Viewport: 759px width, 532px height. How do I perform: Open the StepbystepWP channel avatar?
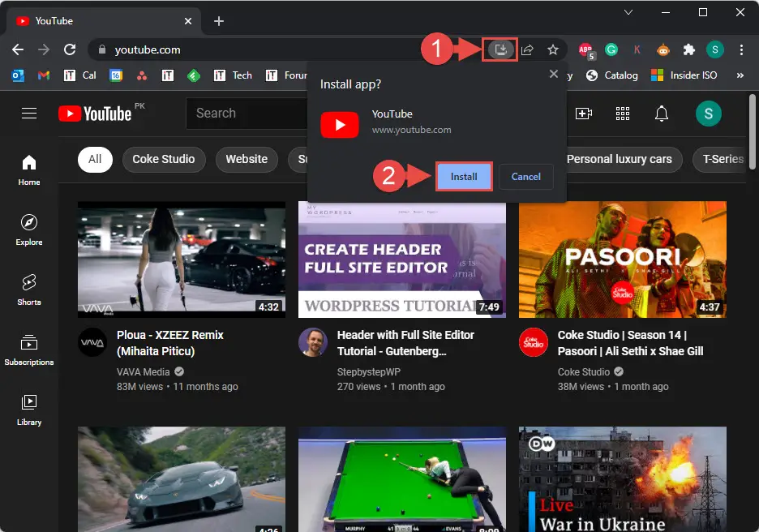pos(313,342)
